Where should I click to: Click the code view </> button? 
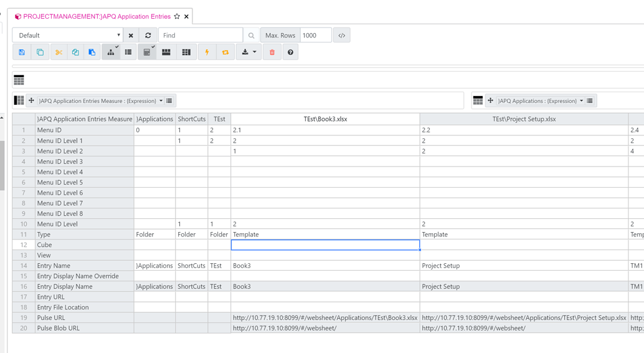click(341, 36)
